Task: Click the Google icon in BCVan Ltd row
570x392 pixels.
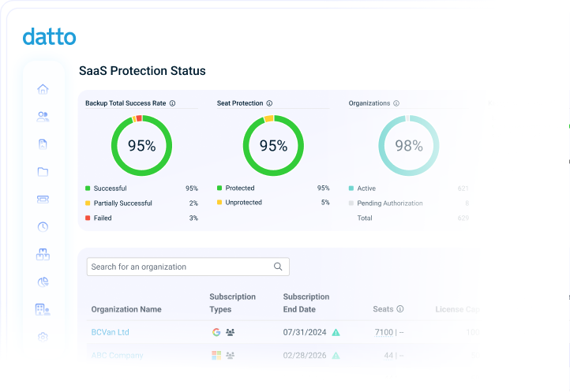Action: [216, 332]
